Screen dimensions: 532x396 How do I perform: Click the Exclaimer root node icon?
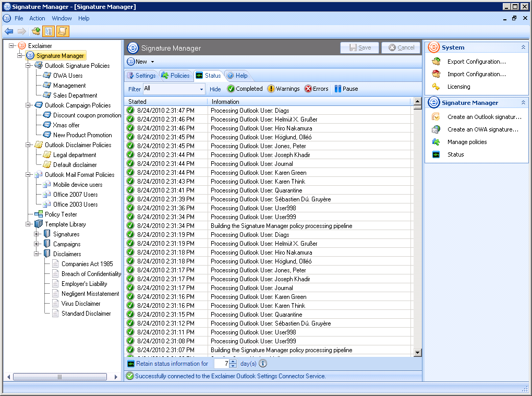click(22, 45)
